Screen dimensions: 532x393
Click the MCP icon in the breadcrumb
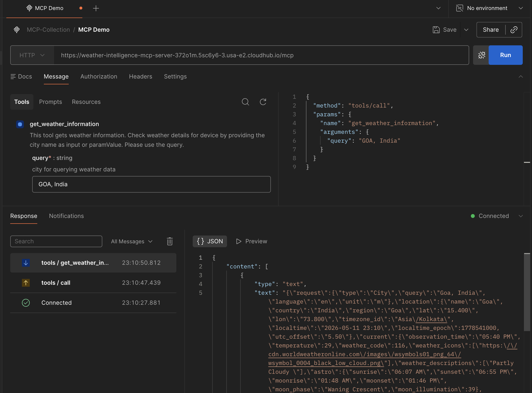pyautogui.click(x=17, y=30)
